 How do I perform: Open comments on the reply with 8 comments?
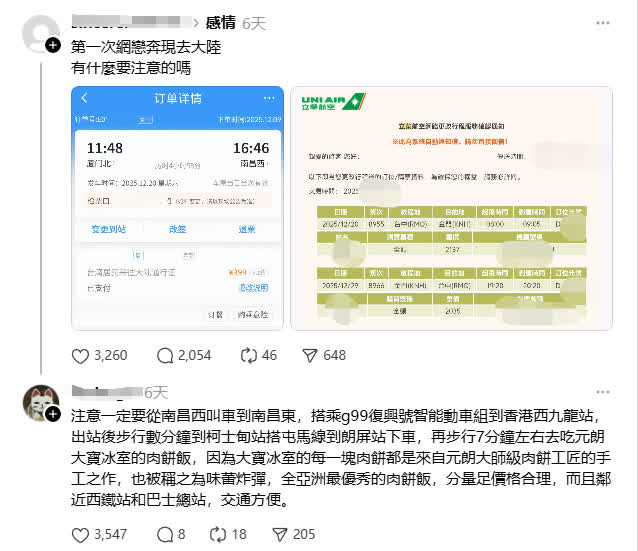(165, 535)
